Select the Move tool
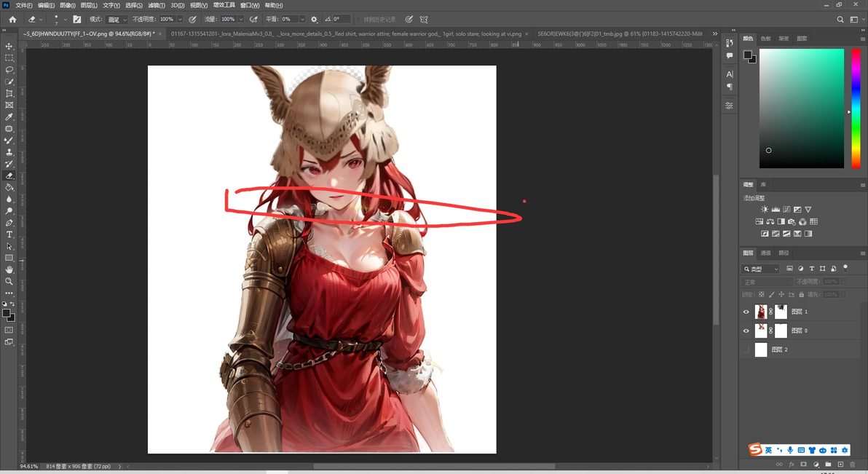The image size is (868, 474). 9,46
